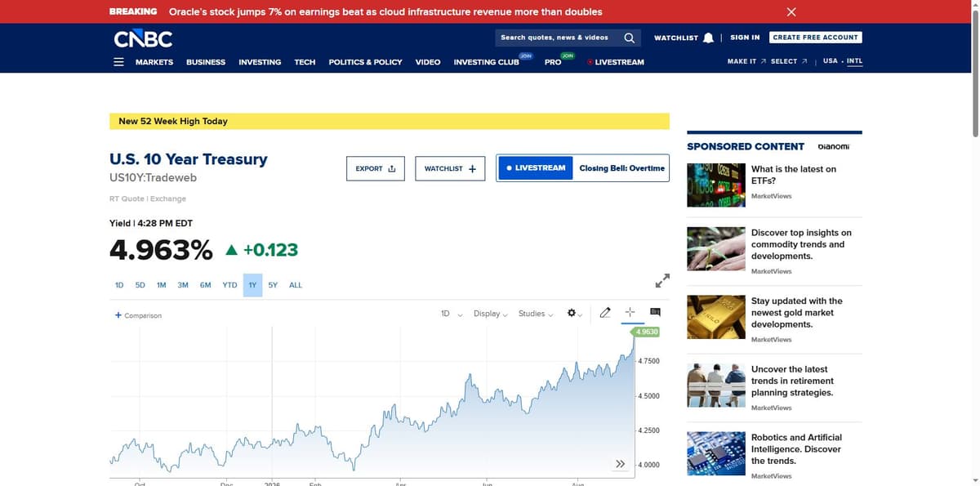The width and height of the screenshot is (980, 486).
Task: Open the Robotics and AI sponsored thumbnail
Action: click(716, 453)
